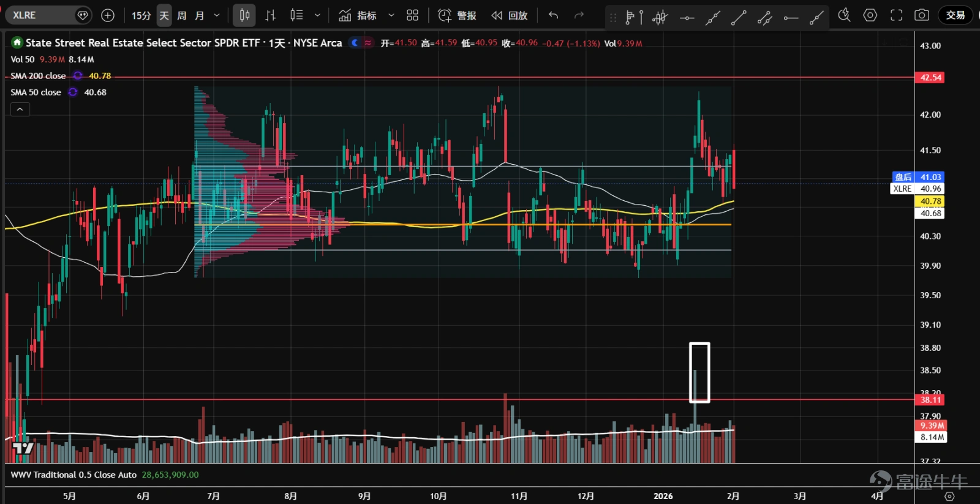Select the SMA 50 close legend entry
Viewport: 980px width, 504px height.
point(36,92)
